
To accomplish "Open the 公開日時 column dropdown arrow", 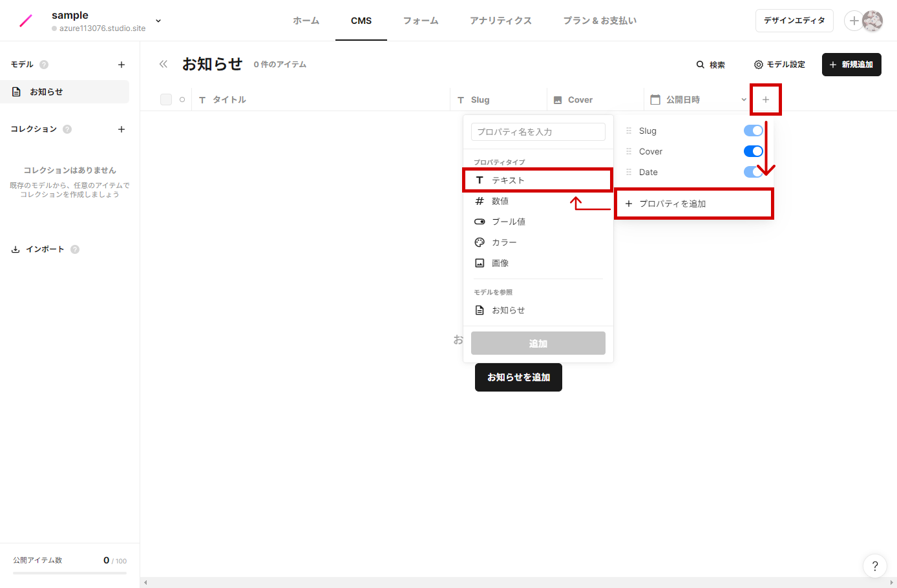I will [744, 100].
